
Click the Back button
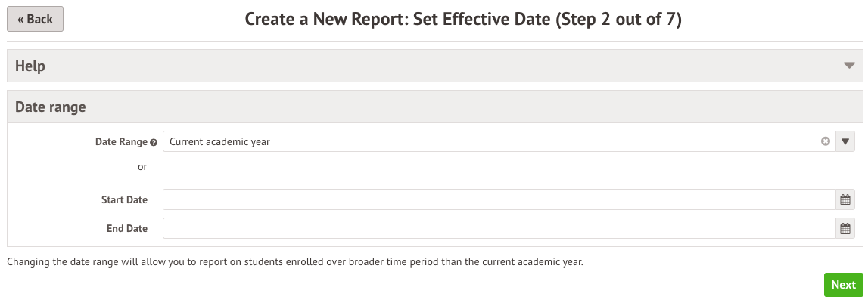[x=35, y=20]
